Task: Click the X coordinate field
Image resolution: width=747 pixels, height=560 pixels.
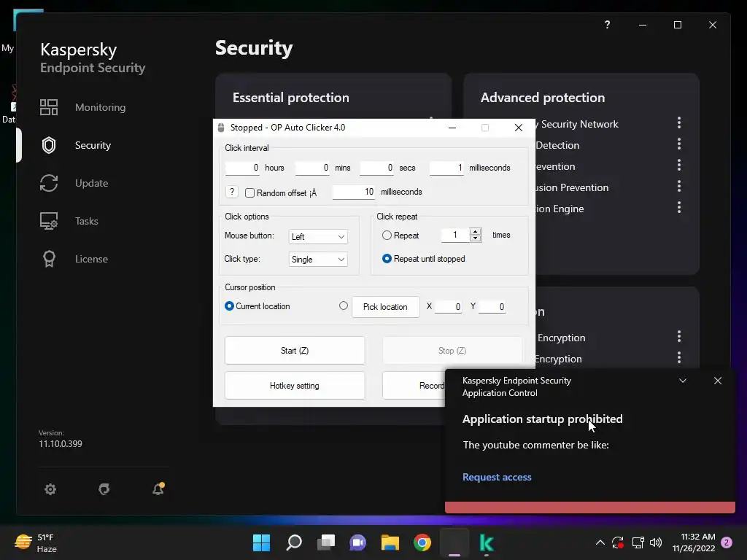Action: [x=449, y=307]
